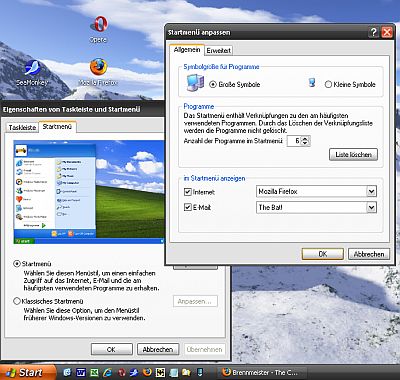400x380 pixels.
Task: Open the Windows Start button
Action: 27,372
